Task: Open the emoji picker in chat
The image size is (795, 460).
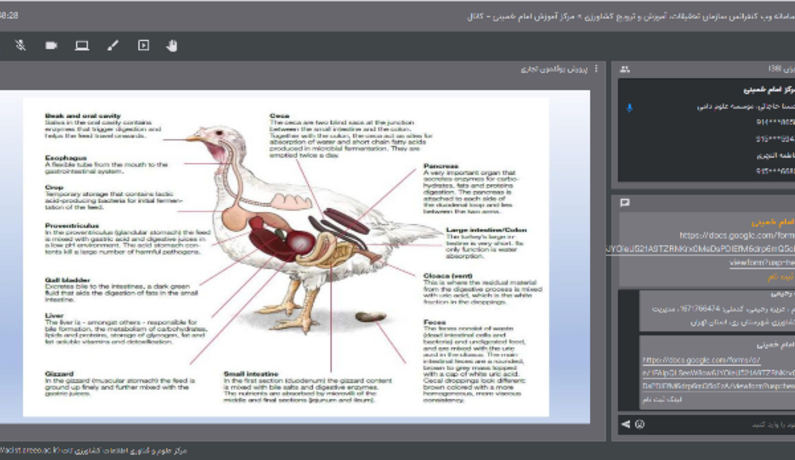Action: coord(640,424)
